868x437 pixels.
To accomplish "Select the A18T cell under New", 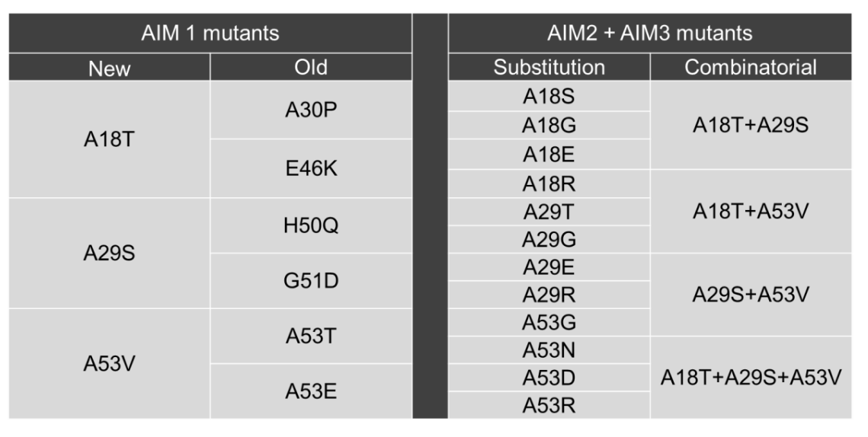I will pyautogui.click(x=110, y=140).
